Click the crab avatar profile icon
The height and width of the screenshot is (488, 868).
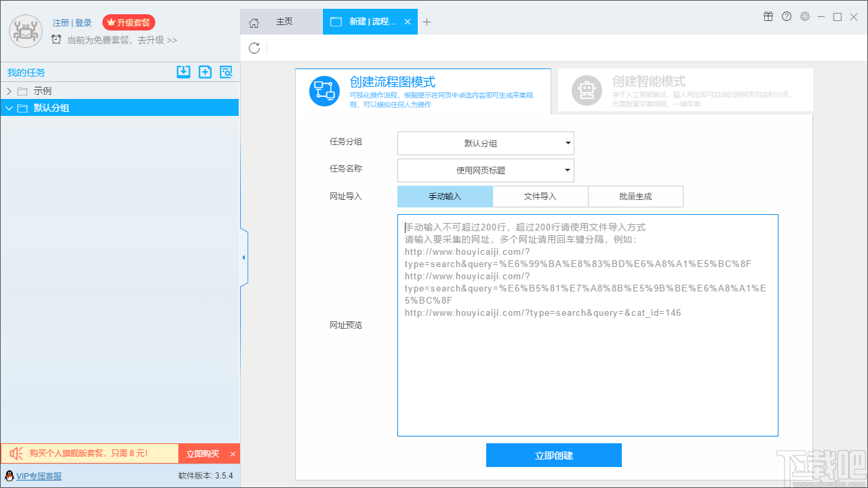click(x=26, y=31)
